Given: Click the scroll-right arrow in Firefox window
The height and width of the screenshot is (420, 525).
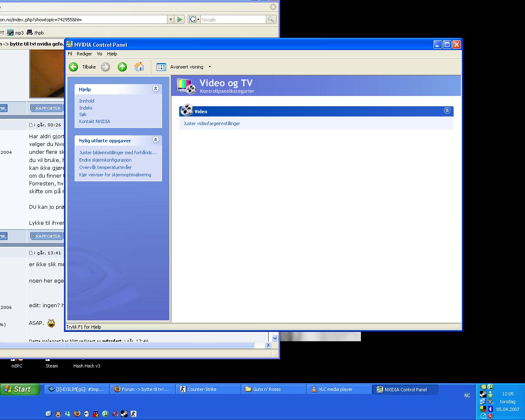Looking at the screenshot, I should pyautogui.click(x=268, y=345).
